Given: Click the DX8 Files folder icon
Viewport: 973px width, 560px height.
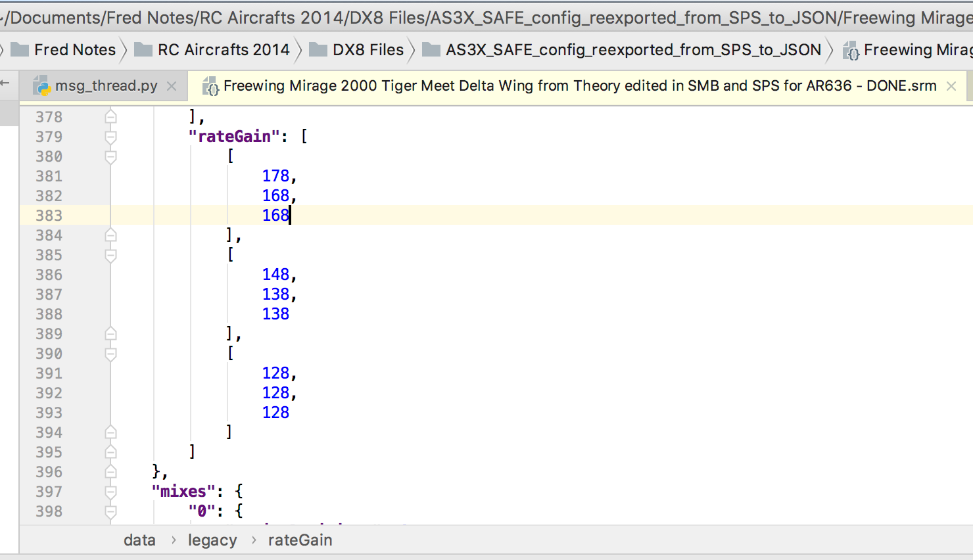Looking at the screenshot, I should pos(318,50).
